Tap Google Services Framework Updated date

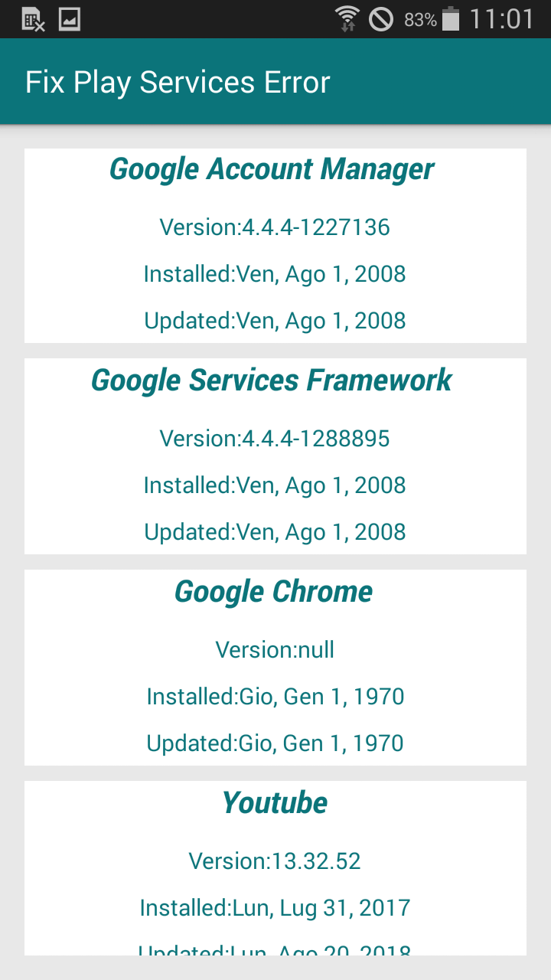point(275,532)
